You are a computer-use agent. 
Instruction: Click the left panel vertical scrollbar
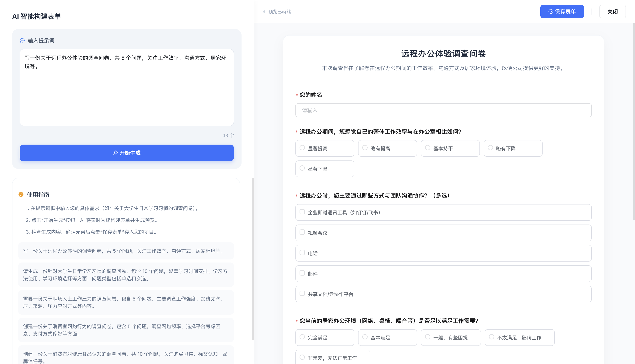(x=253, y=259)
